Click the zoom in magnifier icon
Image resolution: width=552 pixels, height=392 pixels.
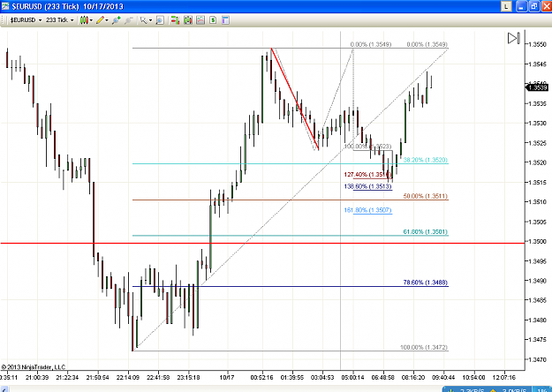[x=116, y=20]
